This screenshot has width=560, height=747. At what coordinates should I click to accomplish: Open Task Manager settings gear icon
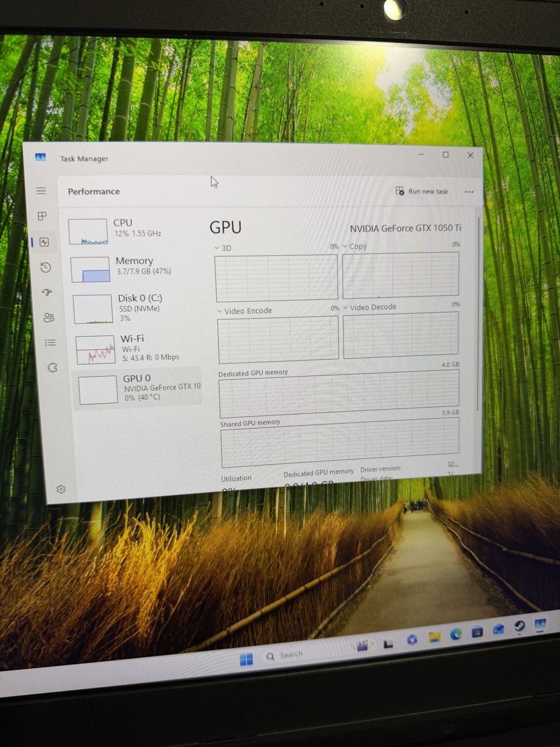coord(61,489)
